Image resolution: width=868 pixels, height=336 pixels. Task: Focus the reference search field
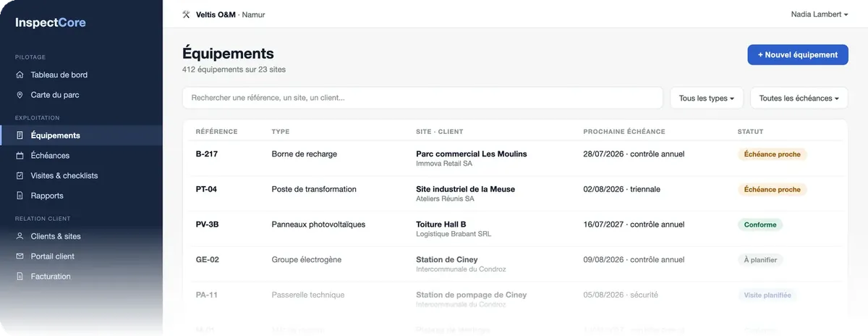point(422,98)
